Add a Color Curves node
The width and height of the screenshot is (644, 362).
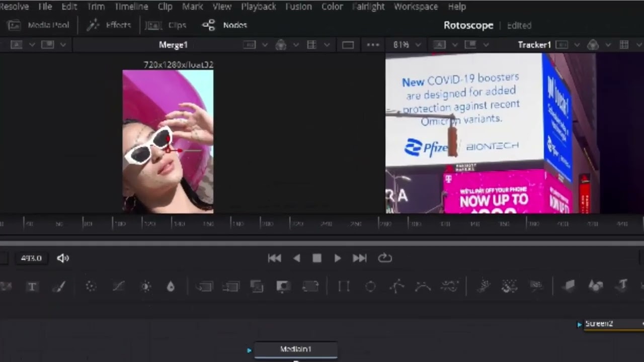(x=118, y=286)
